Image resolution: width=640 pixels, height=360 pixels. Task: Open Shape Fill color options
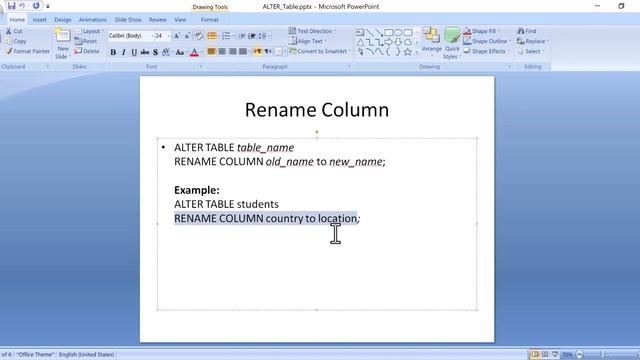[482, 31]
